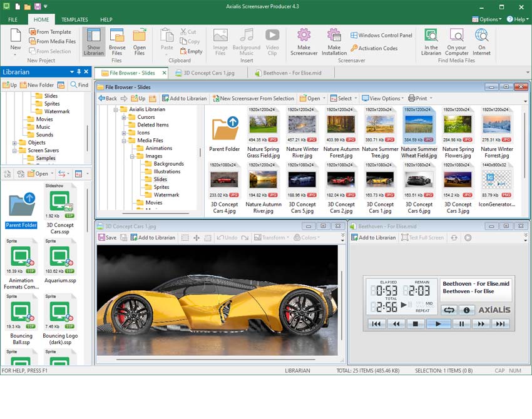Open the Transform dropdown in image editor
Viewport: 532px width, 419px height.
[272, 238]
